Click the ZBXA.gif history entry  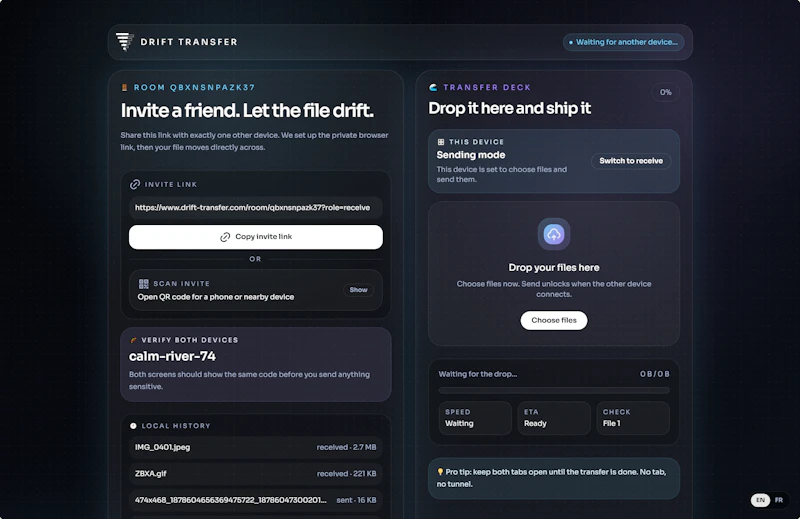[x=256, y=474]
